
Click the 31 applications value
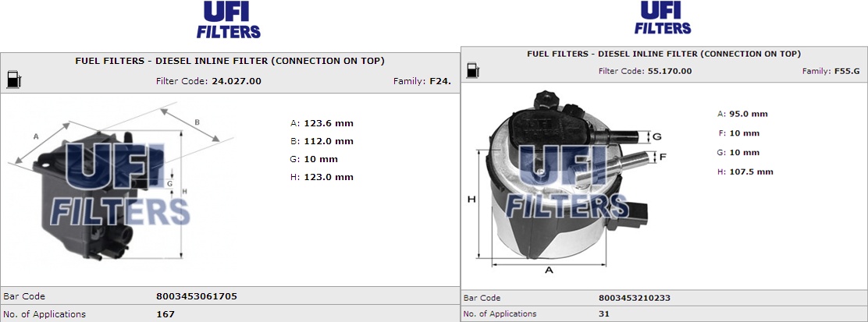coord(604,313)
